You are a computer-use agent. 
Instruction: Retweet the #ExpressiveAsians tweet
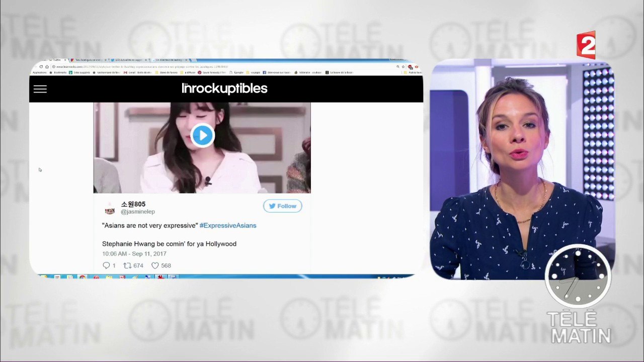[x=128, y=265]
